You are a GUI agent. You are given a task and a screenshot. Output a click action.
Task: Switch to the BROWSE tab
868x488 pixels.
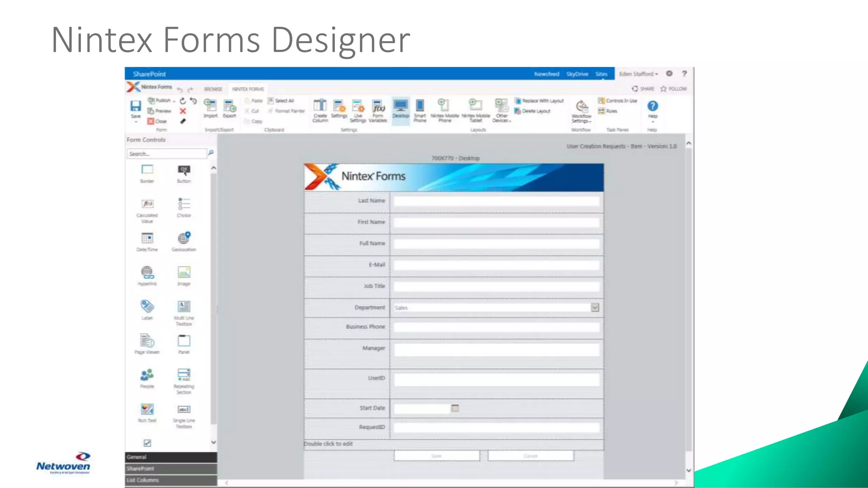pyautogui.click(x=213, y=89)
